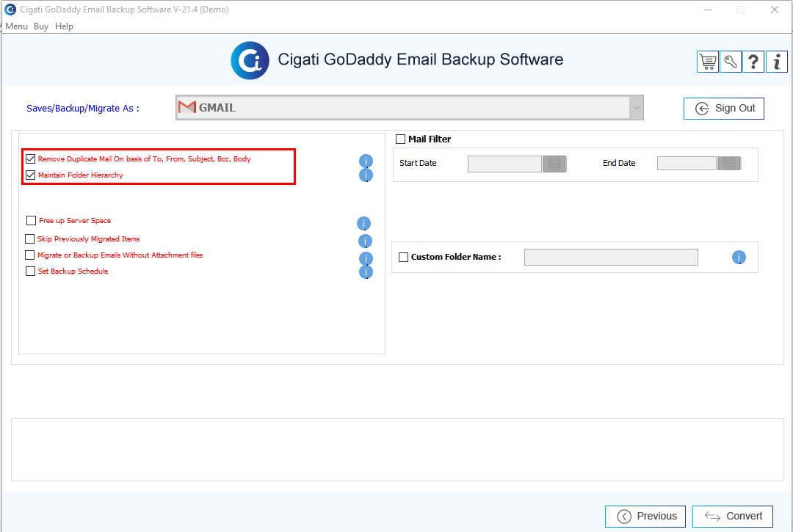This screenshot has width=793, height=532.
Task: Open the about info icon in header
Action: (777, 62)
